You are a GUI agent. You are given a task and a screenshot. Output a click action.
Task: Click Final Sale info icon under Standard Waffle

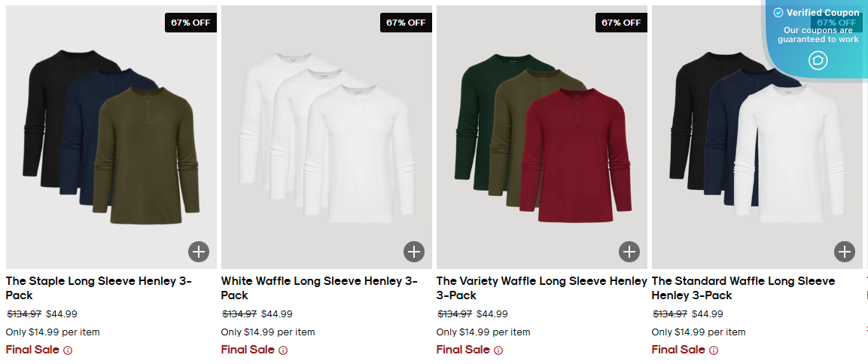(714, 350)
